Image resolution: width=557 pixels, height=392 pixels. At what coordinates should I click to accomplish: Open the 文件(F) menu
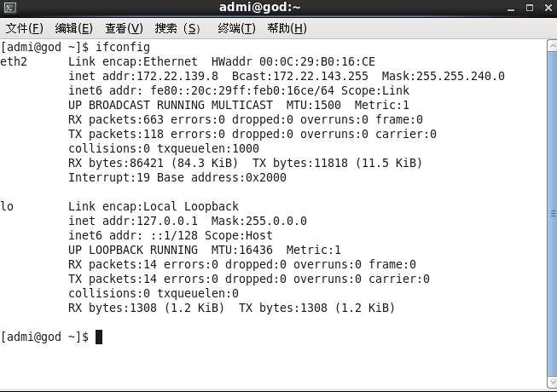pos(24,28)
